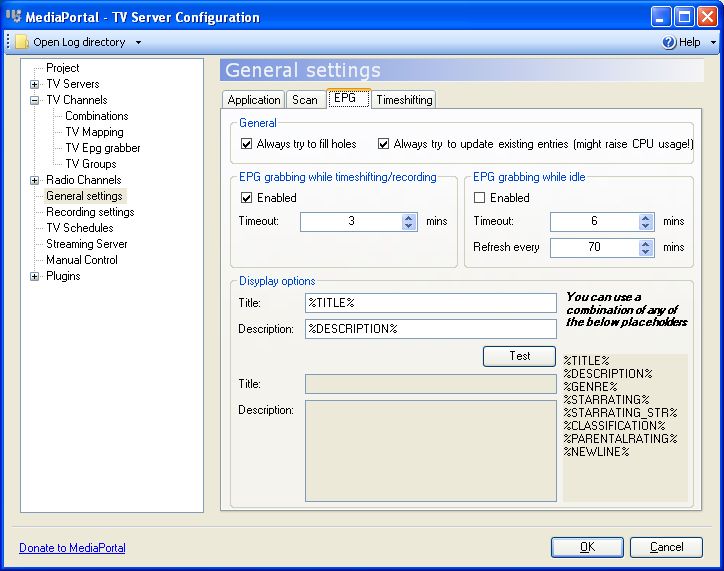Click the blue Help question mark icon
Image resolution: width=724 pixels, height=571 pixels.
[669, 42]
